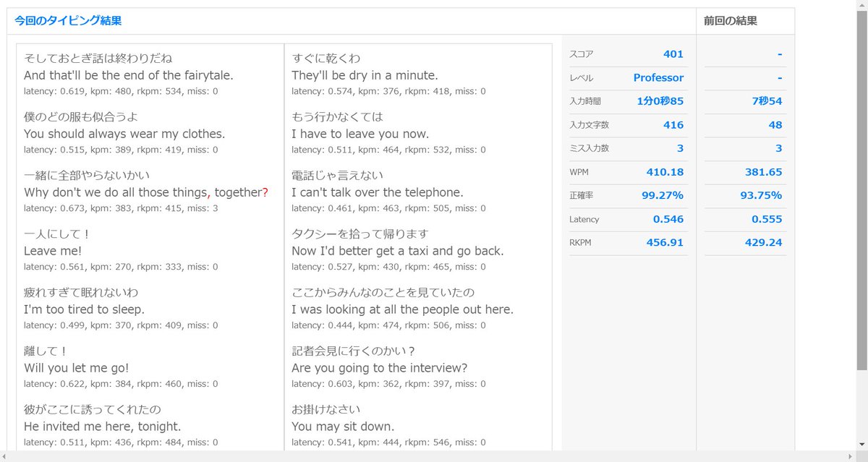Click the スコア label
The width and height of the screenshot is (868, 462).
[582, 54]
